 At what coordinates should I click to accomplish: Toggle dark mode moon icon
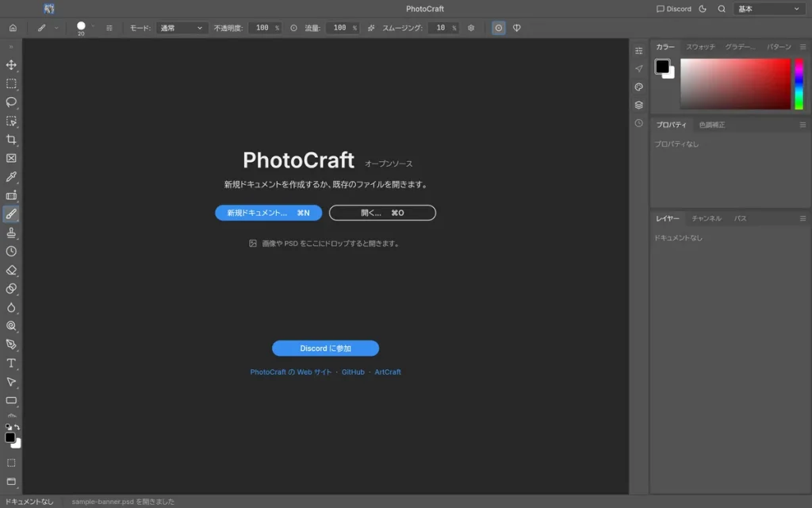[x=703, y=9]
